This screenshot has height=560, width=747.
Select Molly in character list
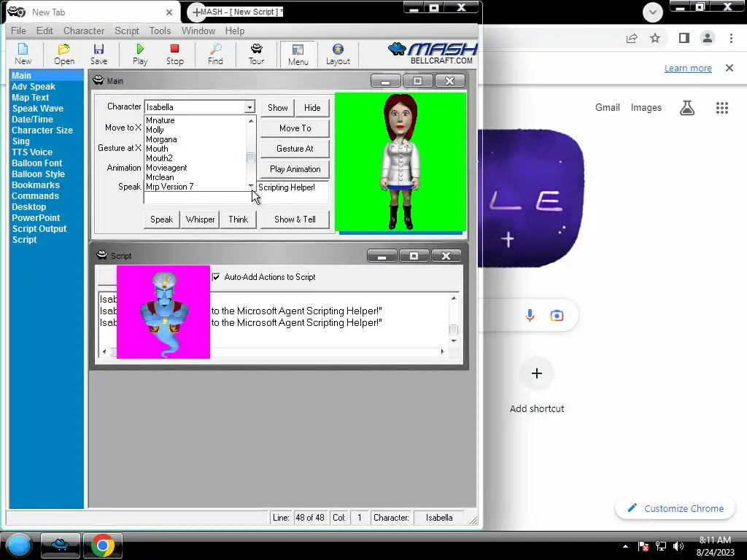pos(196,130)
